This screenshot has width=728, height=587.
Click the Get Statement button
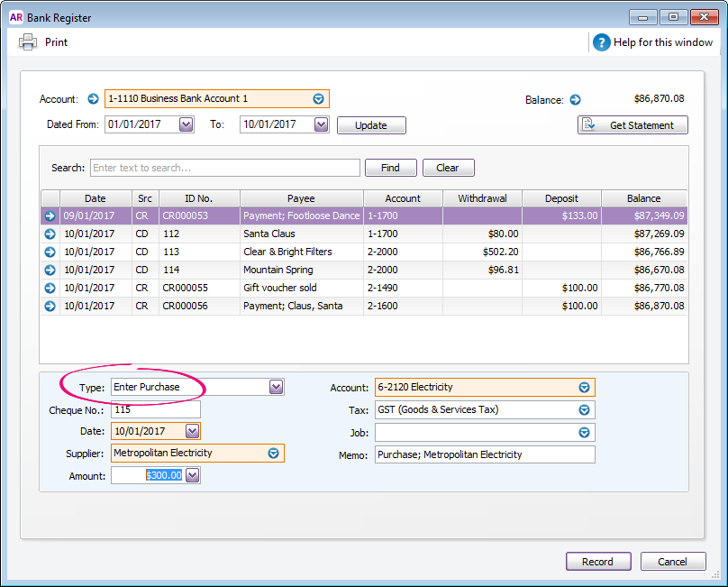point(632,125)
